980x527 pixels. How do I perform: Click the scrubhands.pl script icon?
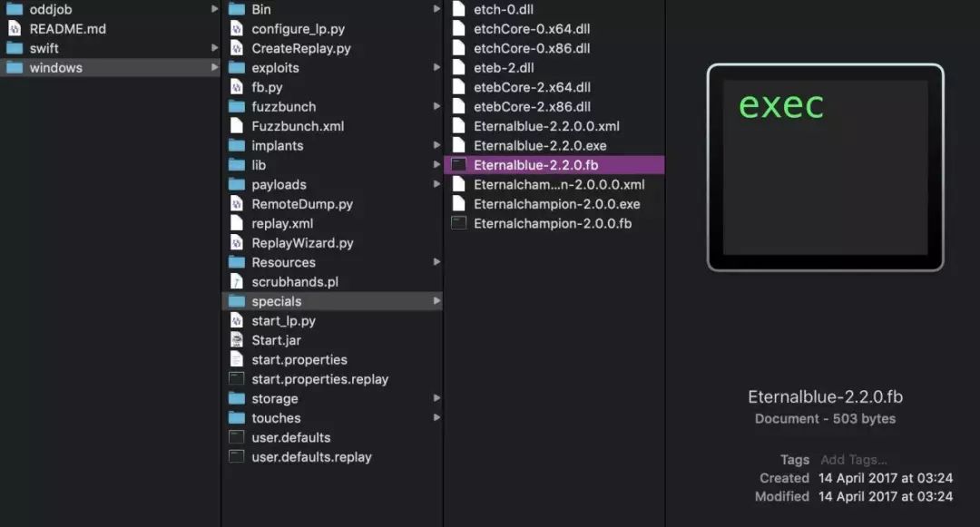tap(236, 281)
